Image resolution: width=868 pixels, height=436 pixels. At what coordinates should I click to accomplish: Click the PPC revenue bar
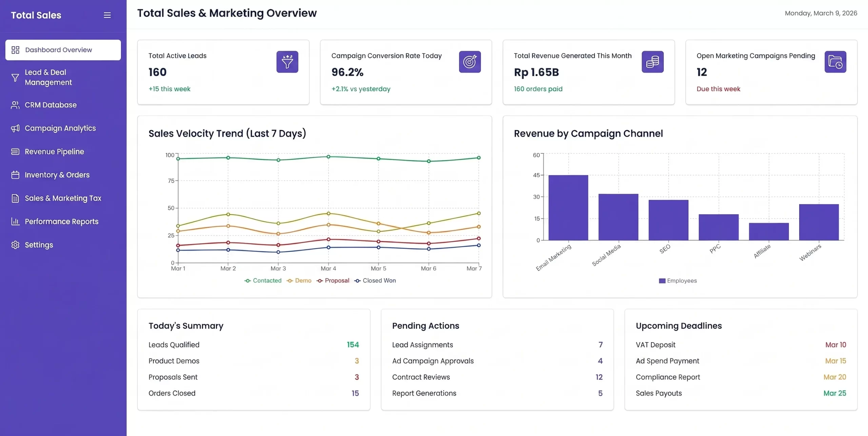(x=719, y=227)
